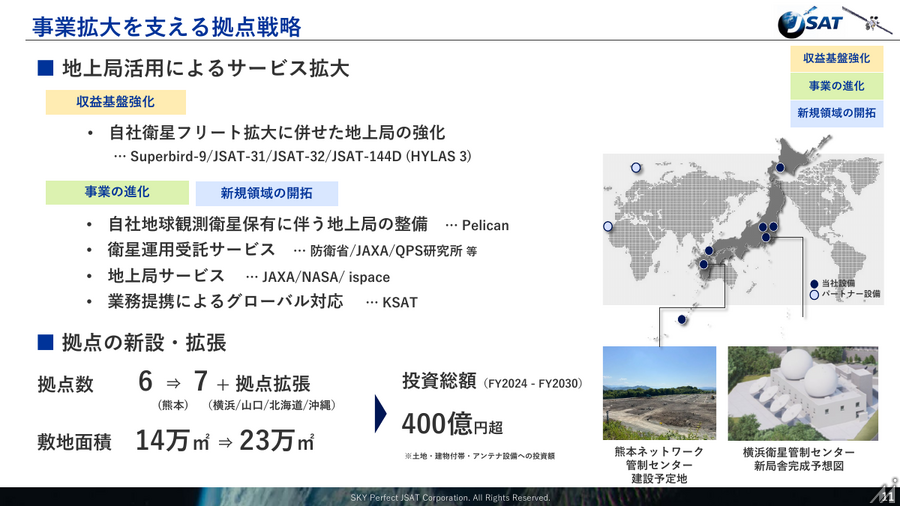Click the yellow 収益基盤強化 label under 地上局活用
Image resolution: width=900 pixels, height=506 pixels.
point(116,102)
